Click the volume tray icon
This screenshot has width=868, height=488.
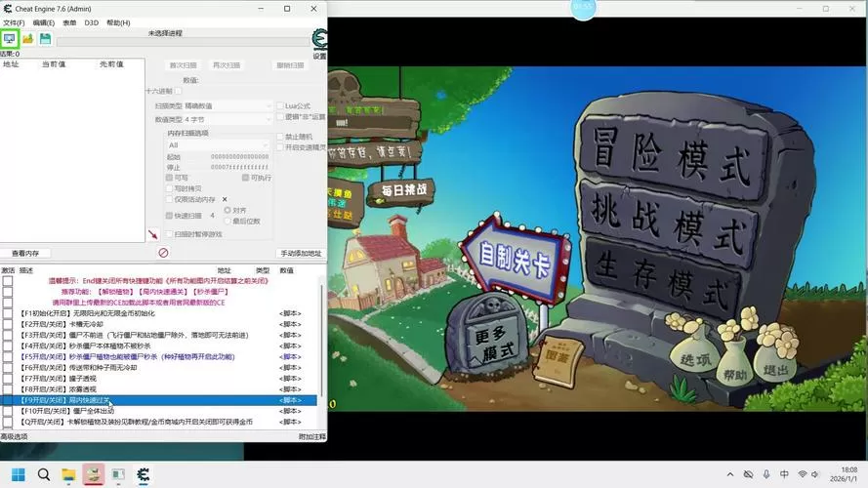point(815,474)
